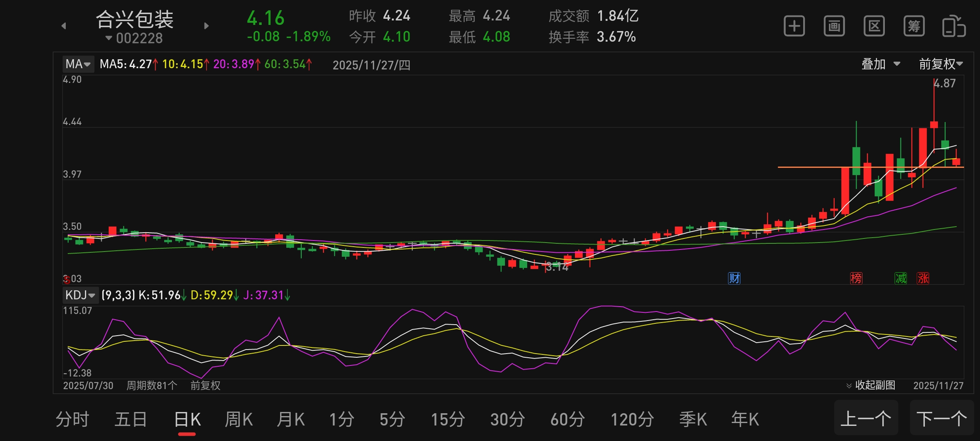Image resolution: width=980 pixels, height=441 pixels.
Task: Switch to the 周K tab
Action: (x=239, y=419)
